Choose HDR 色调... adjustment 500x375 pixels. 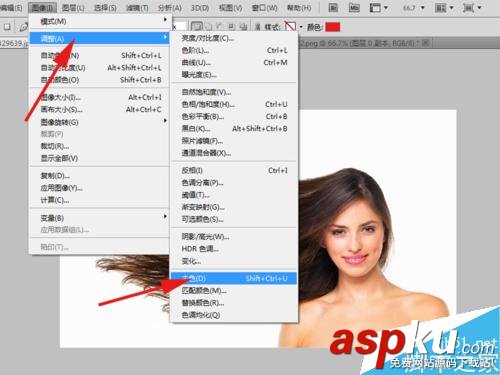(233, 249)
